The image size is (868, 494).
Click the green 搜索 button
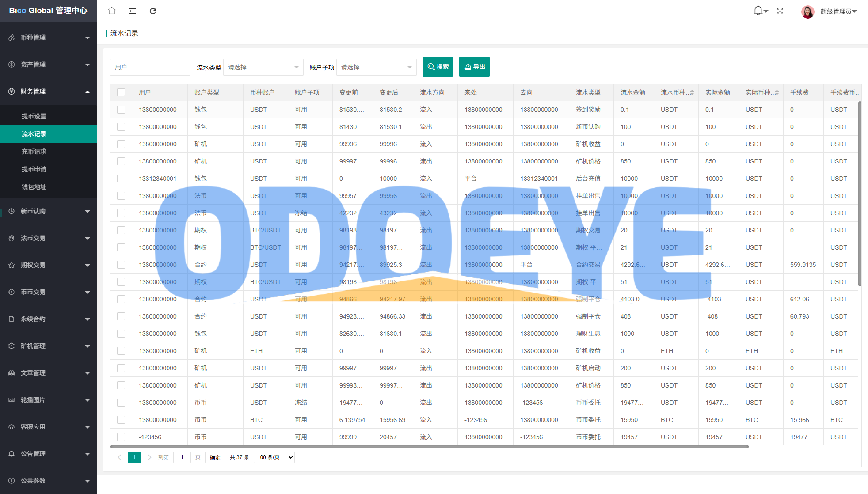(x=438, y=67)
